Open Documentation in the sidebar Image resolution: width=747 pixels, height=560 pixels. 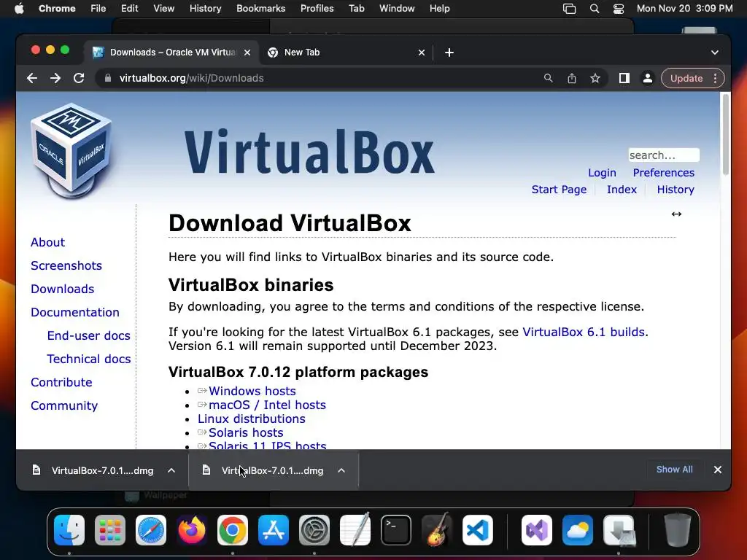(x=75, y=312)
